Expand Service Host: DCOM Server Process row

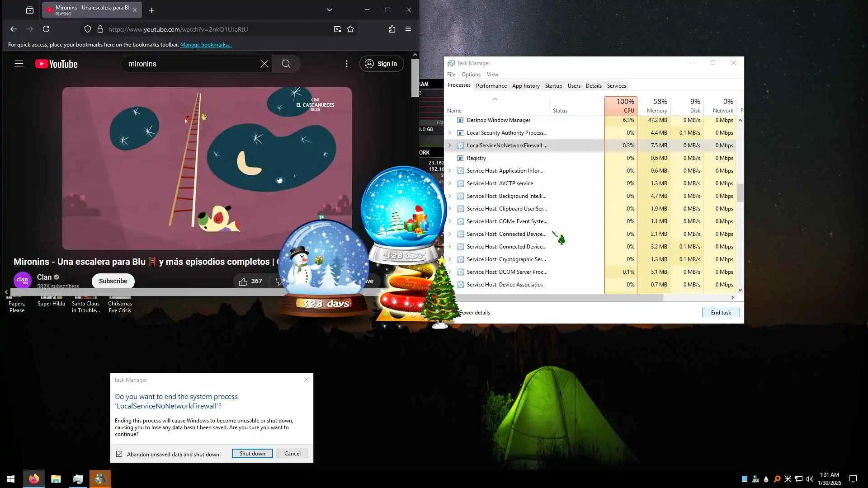pyautogui.click(x=449, y=272)
